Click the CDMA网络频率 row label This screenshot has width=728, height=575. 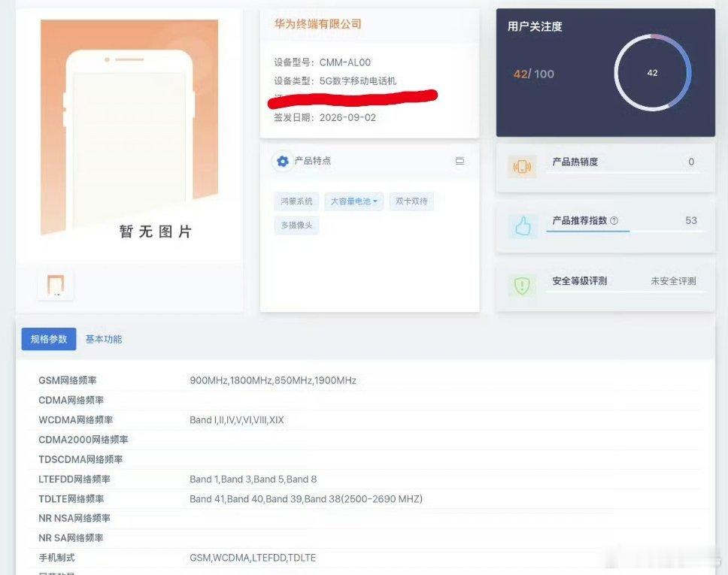(71, 400)
